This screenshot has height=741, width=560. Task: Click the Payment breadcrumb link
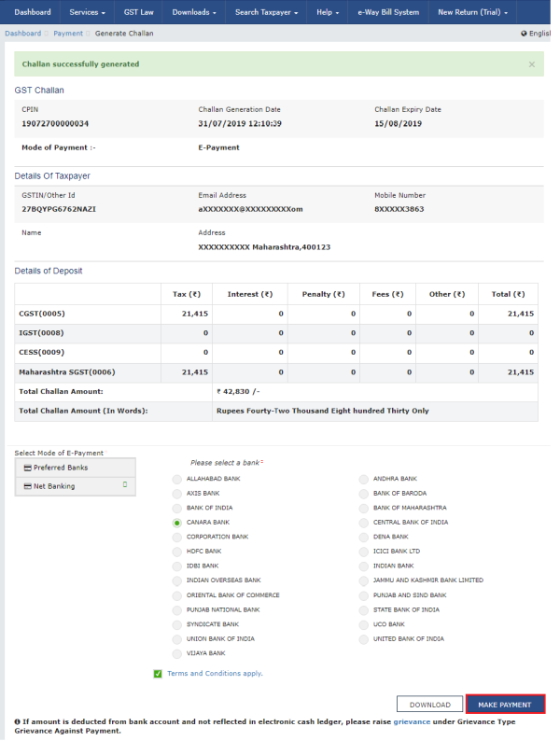click(68, 34)
